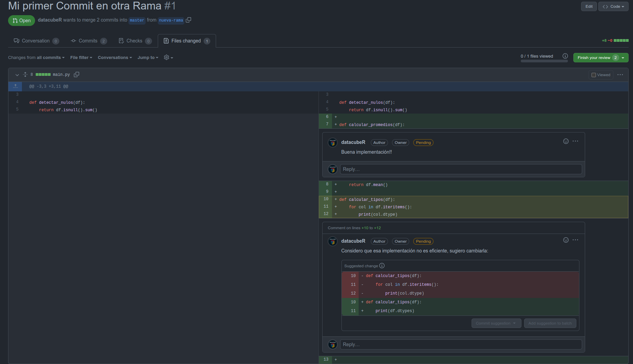This screenshot has width=633, height=364.
Task: Mark main.py as Viewed
Action: pos(601,75)
